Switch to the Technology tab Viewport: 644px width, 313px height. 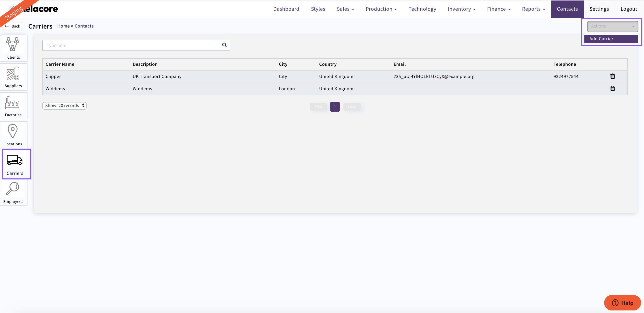click(422, 9)
